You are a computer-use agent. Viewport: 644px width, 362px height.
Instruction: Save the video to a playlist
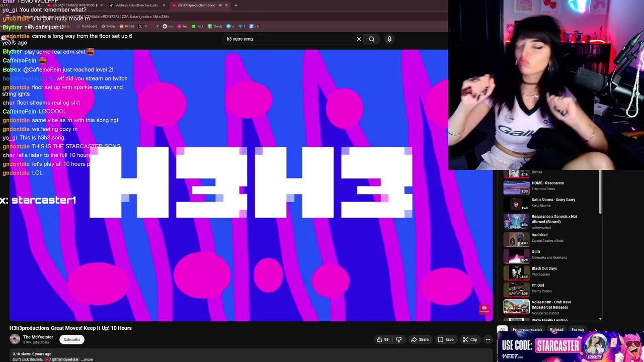tap(446, 339)
